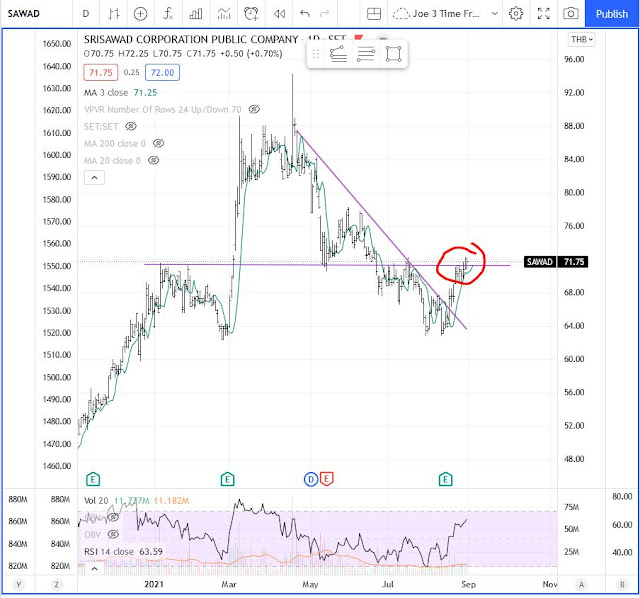640x598 pixels.
Task: Click the Y scale button
Action: 18,585
